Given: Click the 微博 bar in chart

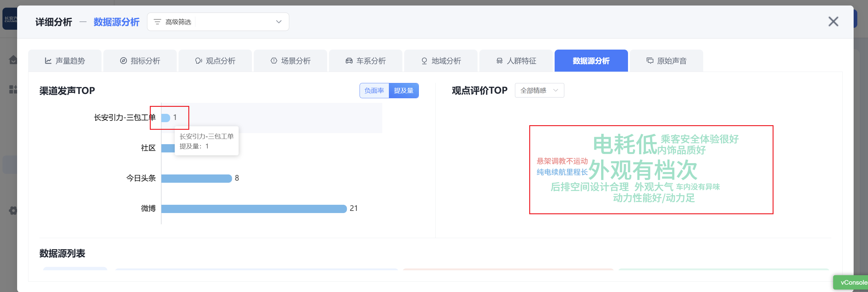Looking at the screenshot, I should (x=254, y=209).
